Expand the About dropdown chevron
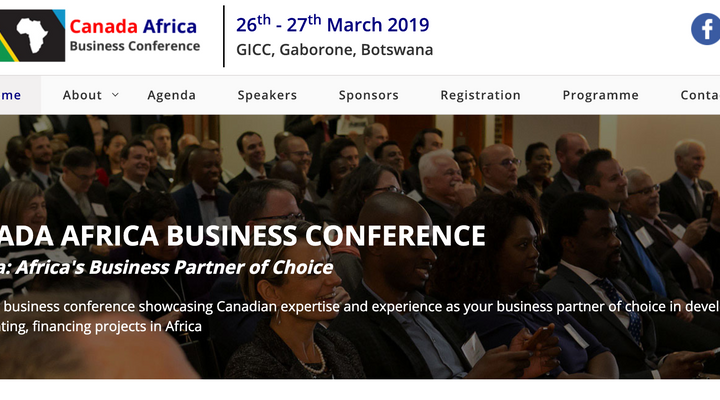The image size is (720, 400). point(115,94)
